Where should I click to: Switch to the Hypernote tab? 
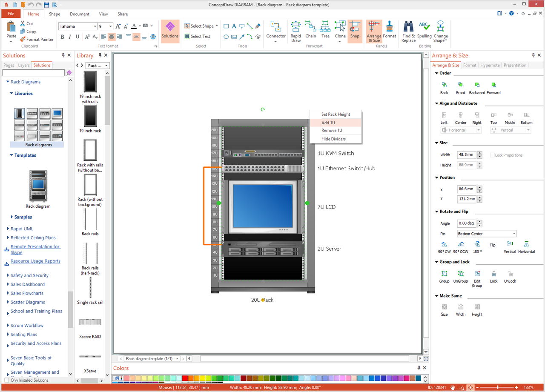[x=490, y=65]
